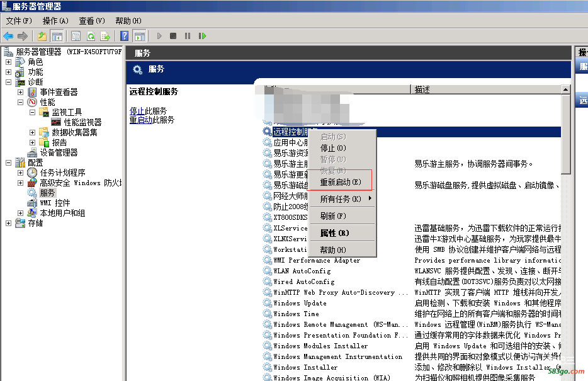The height and width of the screenshot is (381, 588).
Task: Click the Export list toolbar icon
Action: click(x=105, y=36)
